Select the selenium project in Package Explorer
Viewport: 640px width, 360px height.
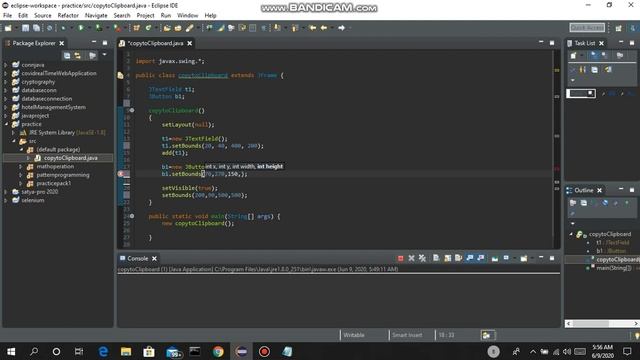[x=33, y=200]
